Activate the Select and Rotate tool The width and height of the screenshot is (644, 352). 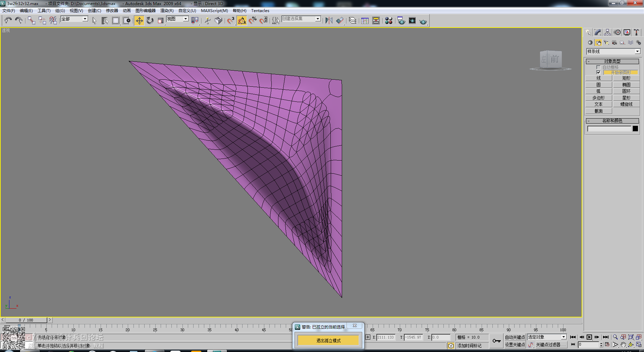[150, 20]
